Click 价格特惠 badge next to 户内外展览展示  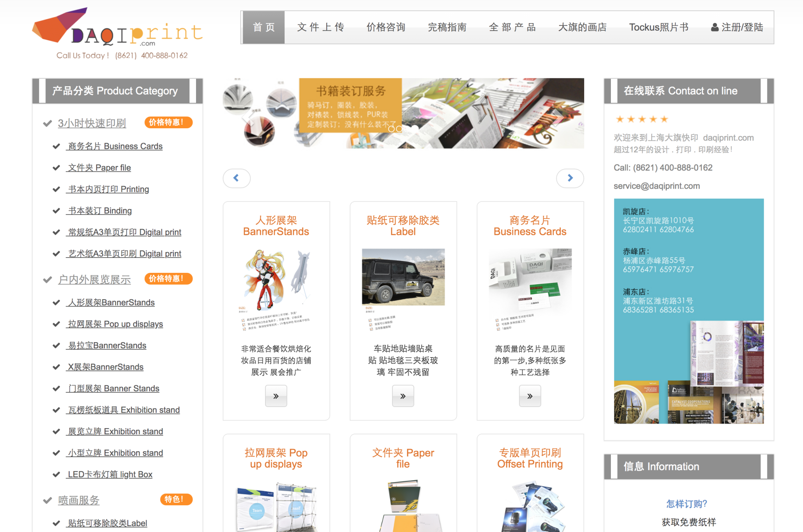[168, 278]
